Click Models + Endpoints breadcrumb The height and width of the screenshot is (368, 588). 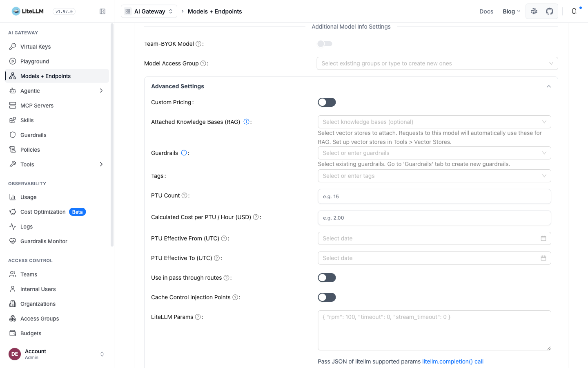click(x=215, y=11)
